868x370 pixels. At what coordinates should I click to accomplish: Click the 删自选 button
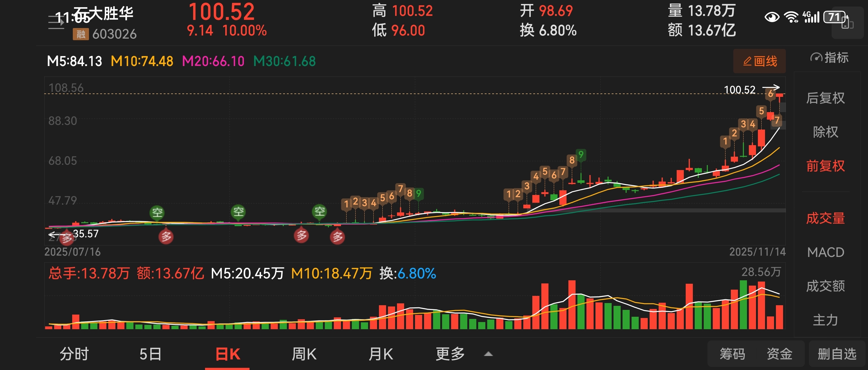[x=837, y=354]
